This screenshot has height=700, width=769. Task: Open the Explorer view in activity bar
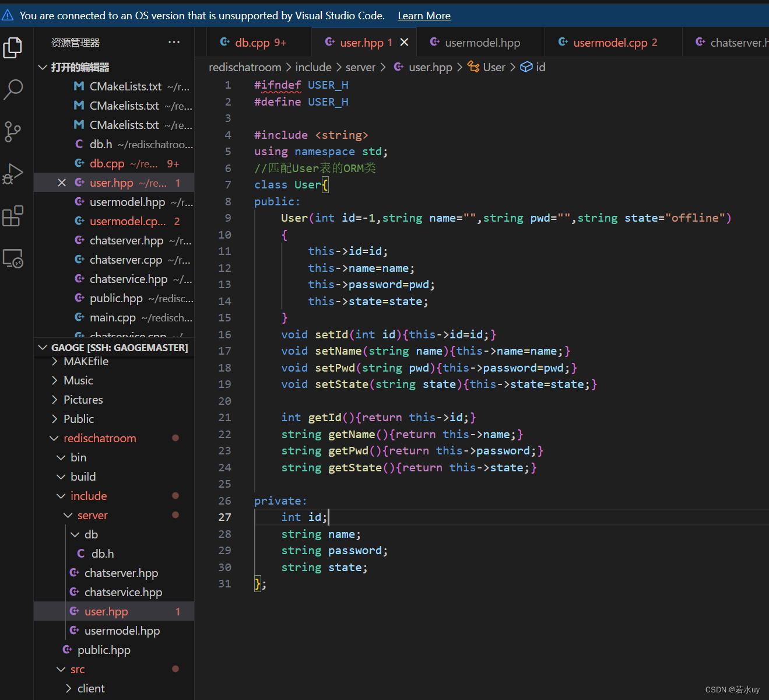[x=13, y=48]
